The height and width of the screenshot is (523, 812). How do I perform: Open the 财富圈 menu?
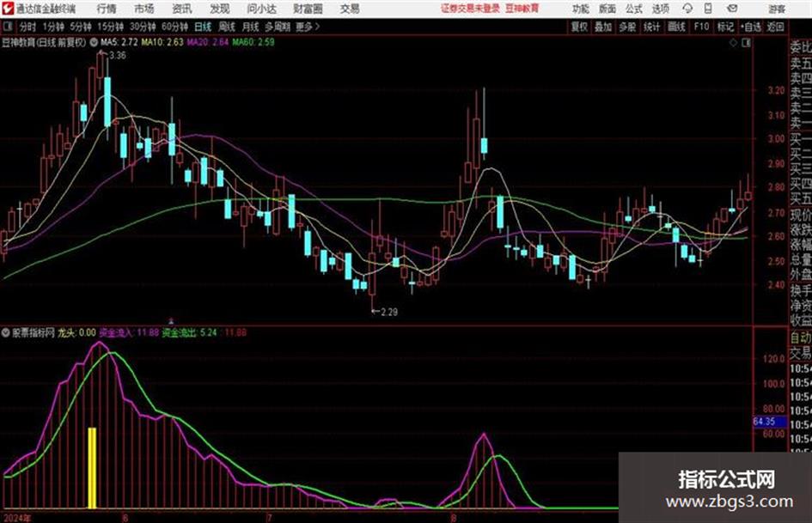(308, 9)
